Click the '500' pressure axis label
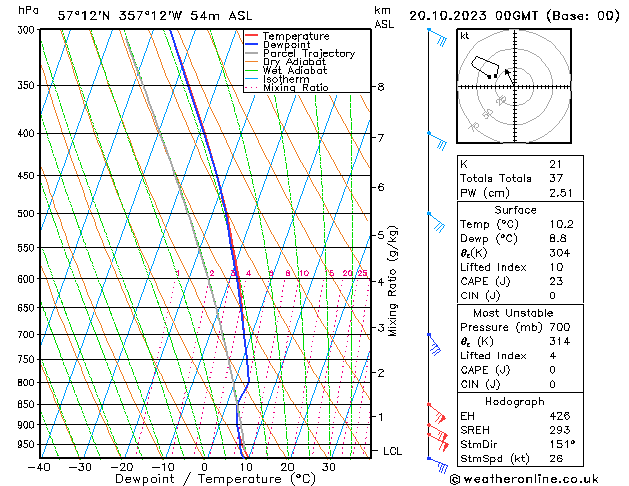Screen dimensions: 629x486 click(x=28, y=213)
